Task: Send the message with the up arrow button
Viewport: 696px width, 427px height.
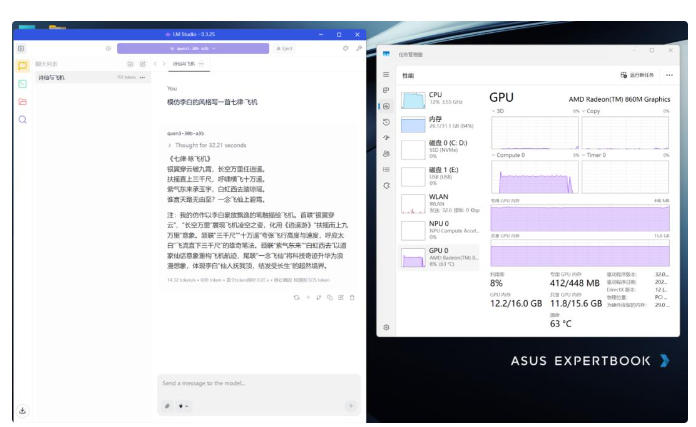Action: tap(351, 406)
